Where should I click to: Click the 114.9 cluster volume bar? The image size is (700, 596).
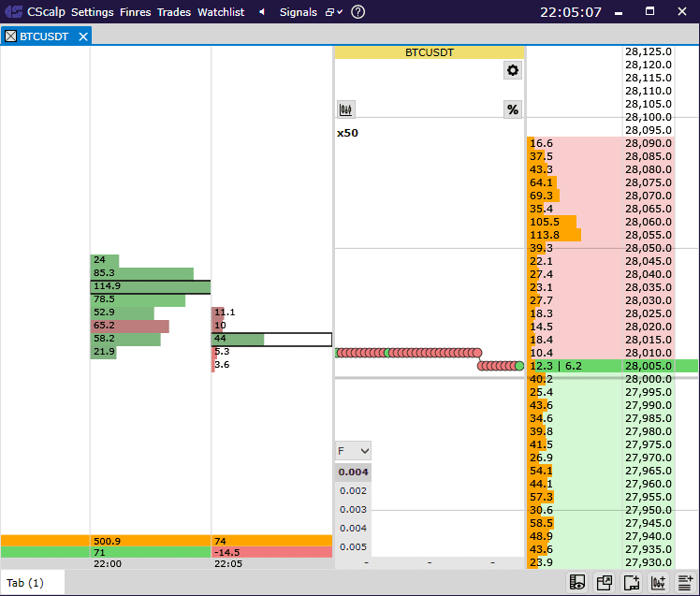click(151, 286)
